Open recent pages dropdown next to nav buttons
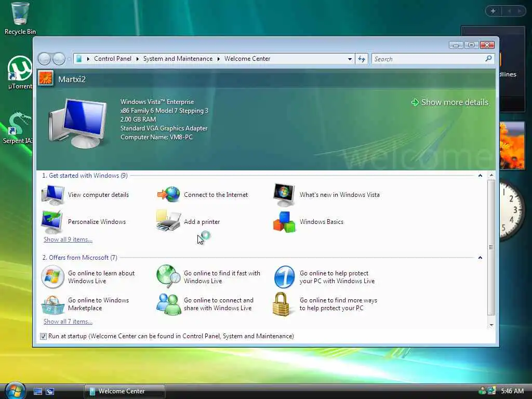 click(x=69, y=59)
